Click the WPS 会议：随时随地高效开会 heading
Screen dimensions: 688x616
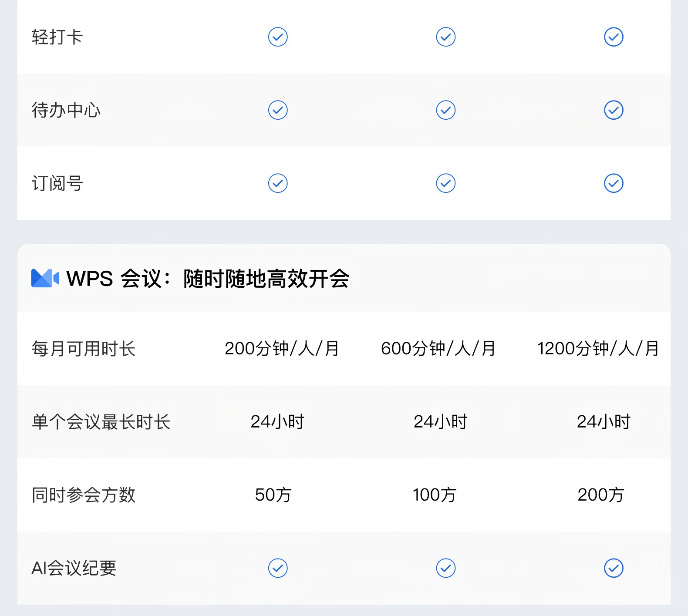[208, 279]
